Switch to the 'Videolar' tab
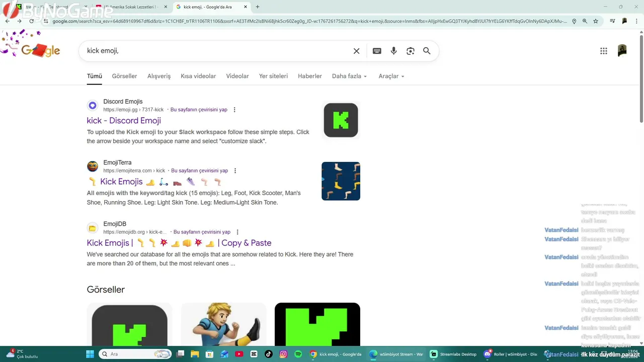Screen dimensions: 644x362 coord(237,76)
